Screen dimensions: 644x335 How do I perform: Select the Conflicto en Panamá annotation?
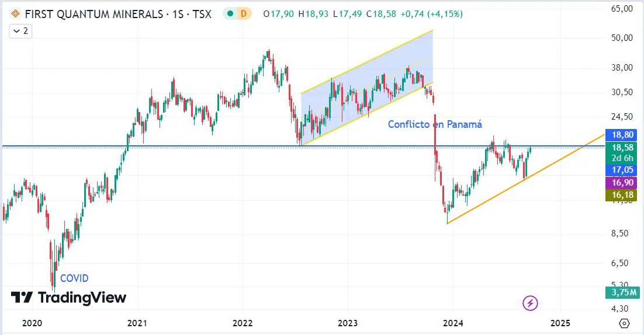click(x=435, y=124)
